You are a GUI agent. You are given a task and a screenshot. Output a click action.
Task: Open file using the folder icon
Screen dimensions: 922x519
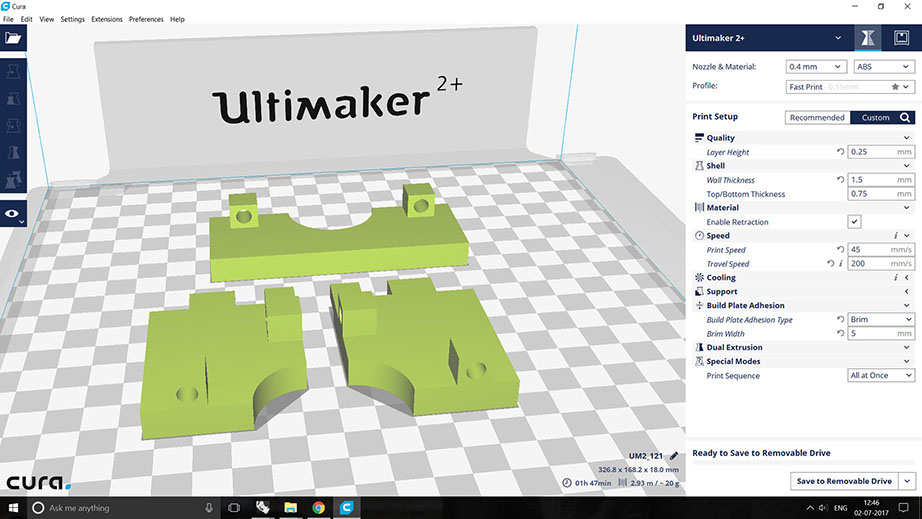click(13, 38)
